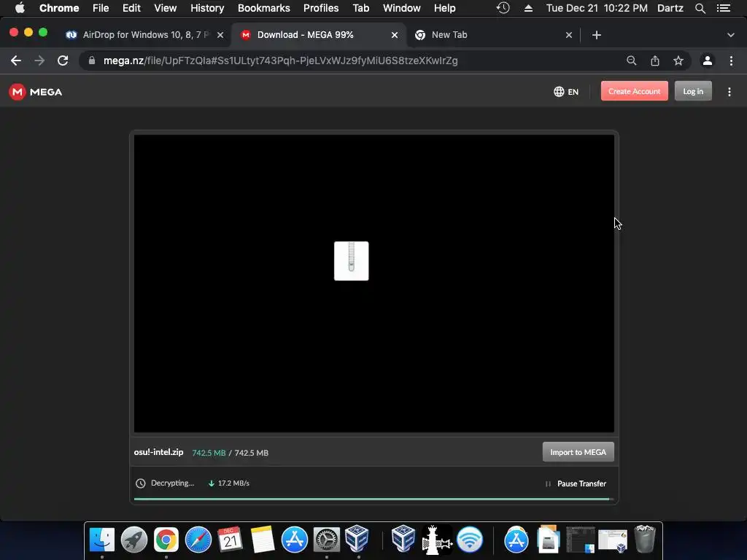Click the MEGA logo in header
The height and width of the screenshot is (560, 747).
pyautogui.click(x=36, y=92)
